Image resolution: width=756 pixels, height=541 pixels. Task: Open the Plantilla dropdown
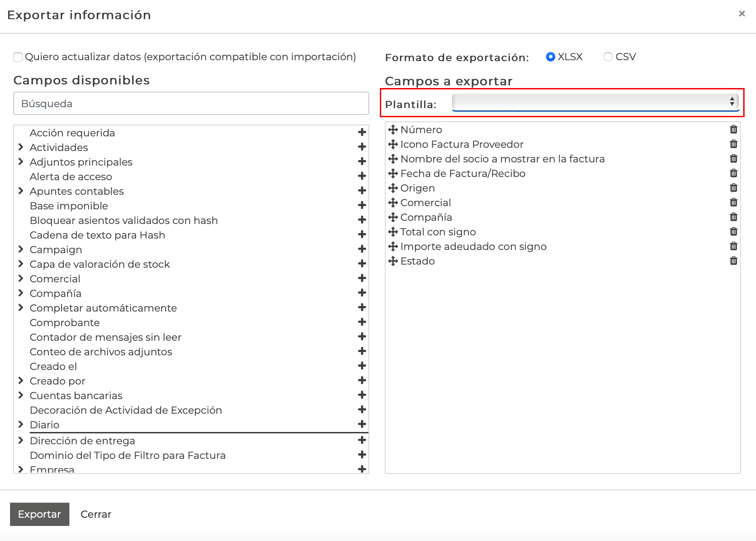coord(595,102)
